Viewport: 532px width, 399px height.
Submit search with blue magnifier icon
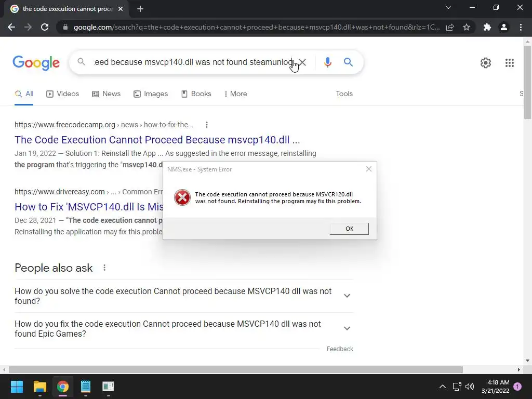point(348,62)
